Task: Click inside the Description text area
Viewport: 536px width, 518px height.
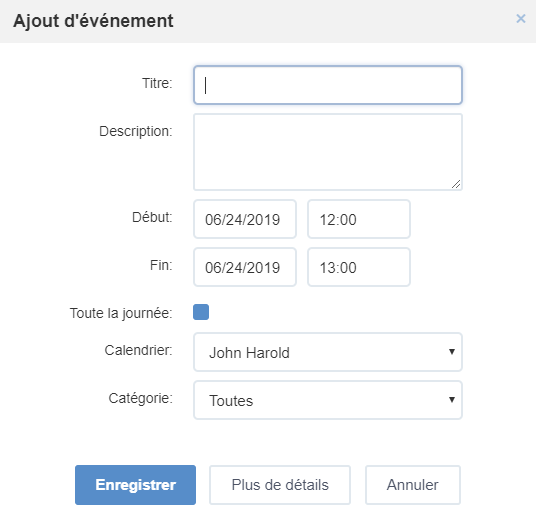Action: pos(328,152)
